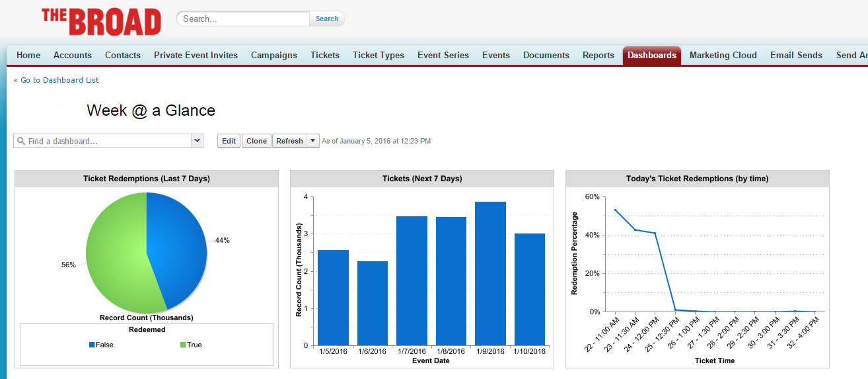The height and width of the screenshot is (379, 868).
Task: Click the Week @ a Glance title
Action: [x=151, y=110]
